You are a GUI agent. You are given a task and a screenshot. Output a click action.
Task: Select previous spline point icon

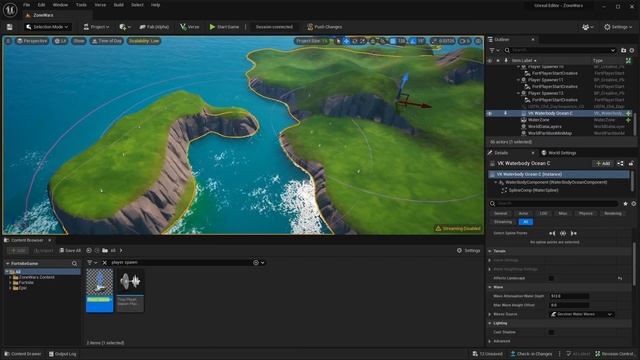(x=552, y=233)
